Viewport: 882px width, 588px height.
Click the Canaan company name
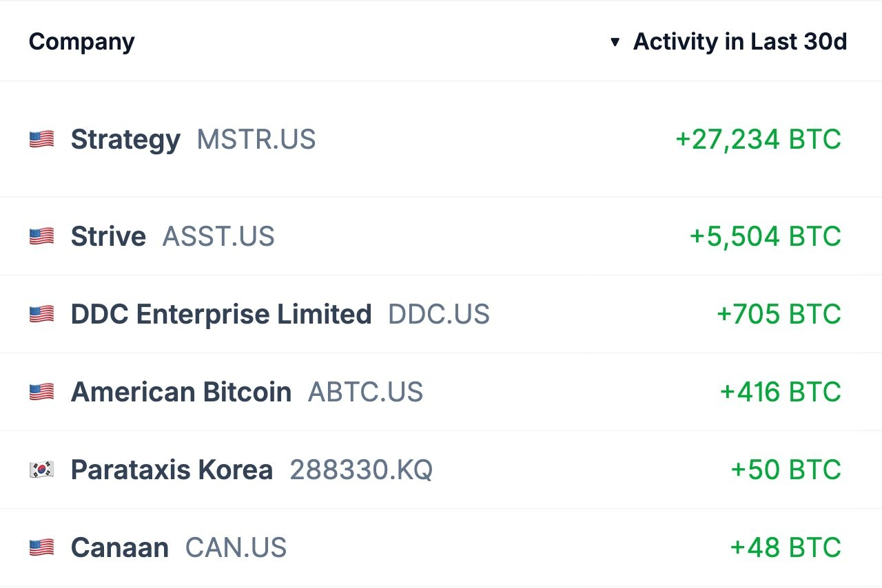pos(120,548)
